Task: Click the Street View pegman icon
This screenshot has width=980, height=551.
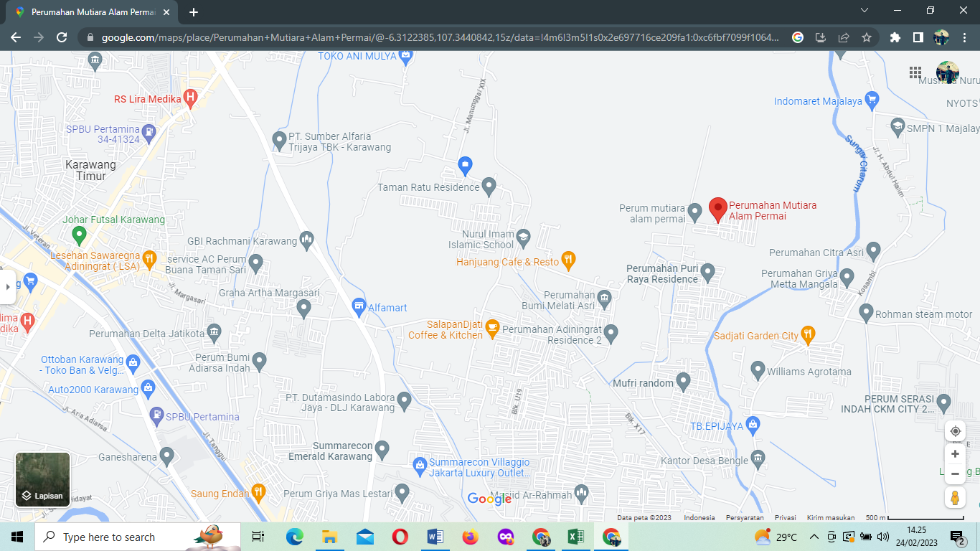Action: coord(955,497)
